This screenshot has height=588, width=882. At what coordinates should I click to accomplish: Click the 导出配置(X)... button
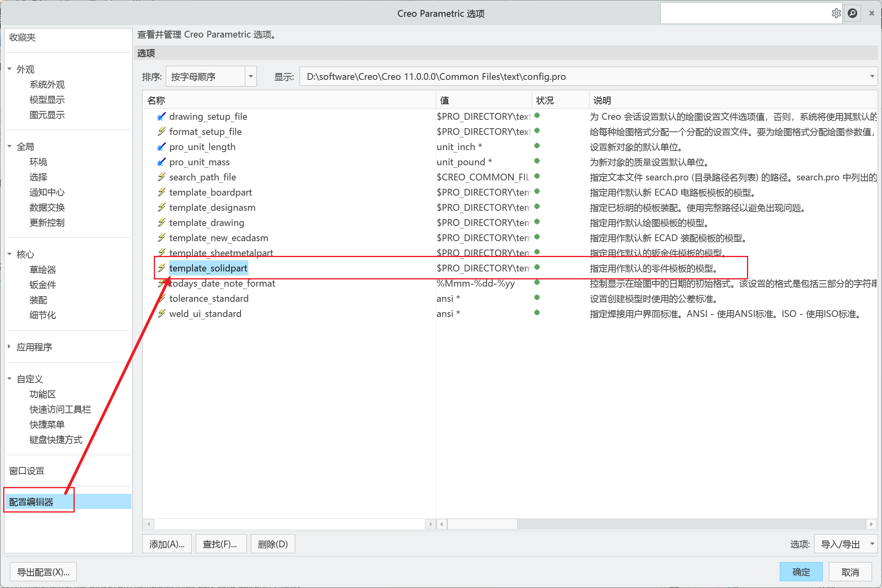(x=43, y=572)
